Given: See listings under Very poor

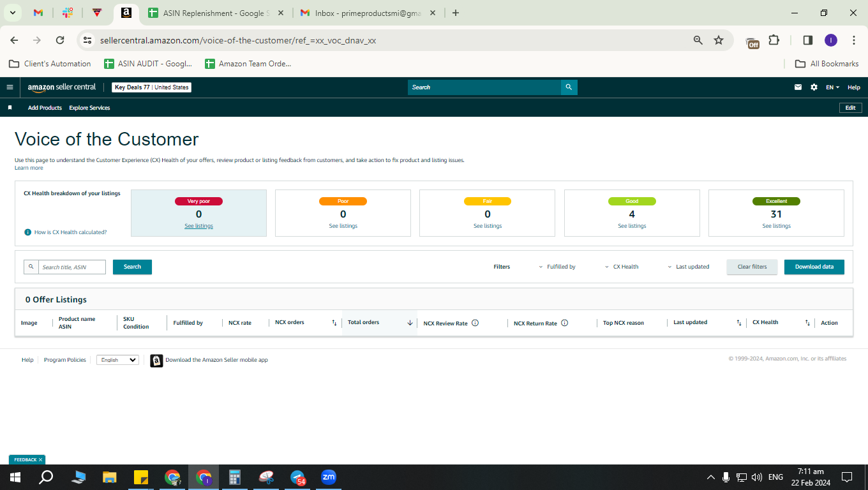Looking at the screenshot, I should point(198,226).
